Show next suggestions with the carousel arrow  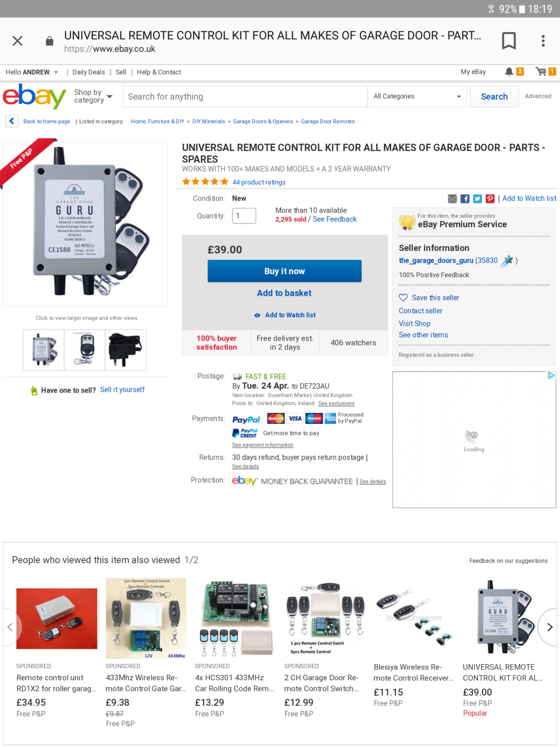(x=549, y=627)
